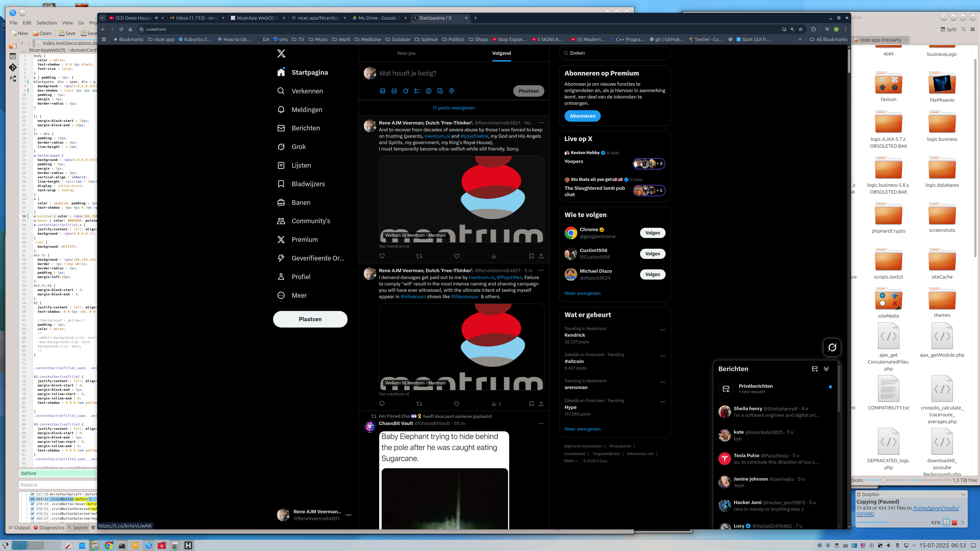
Task: Expand the Dolphin notification header chevron
Action: tap(964, 494)
